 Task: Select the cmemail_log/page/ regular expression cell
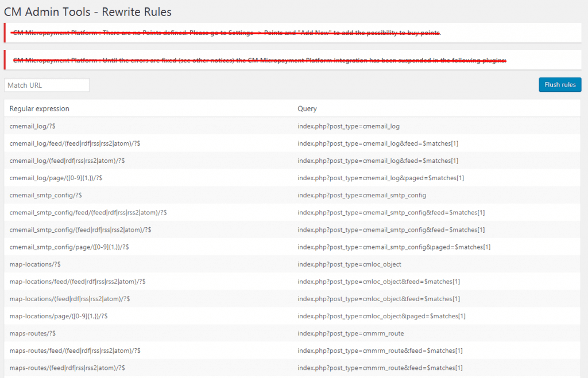pyautogui.click(x=56, y=178)
